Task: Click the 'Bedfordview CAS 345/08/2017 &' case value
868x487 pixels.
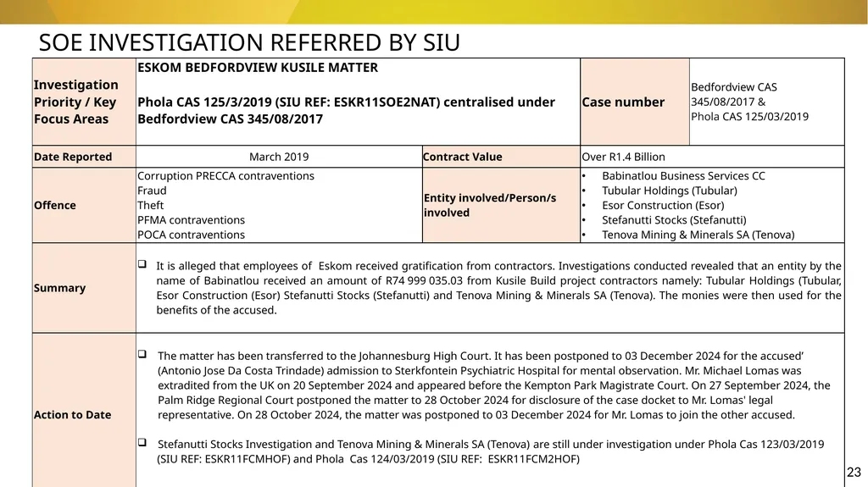Action: tap(734, 95)
